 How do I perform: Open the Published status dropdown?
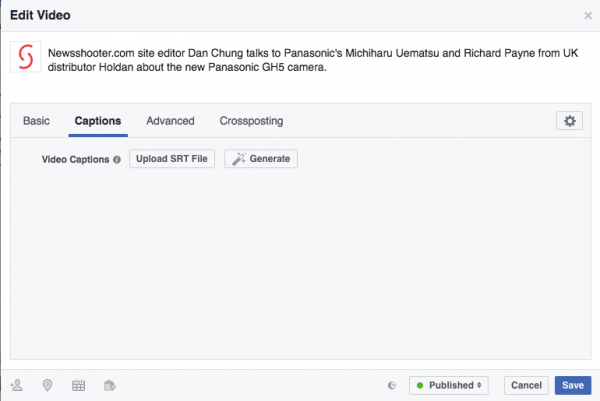451,385
